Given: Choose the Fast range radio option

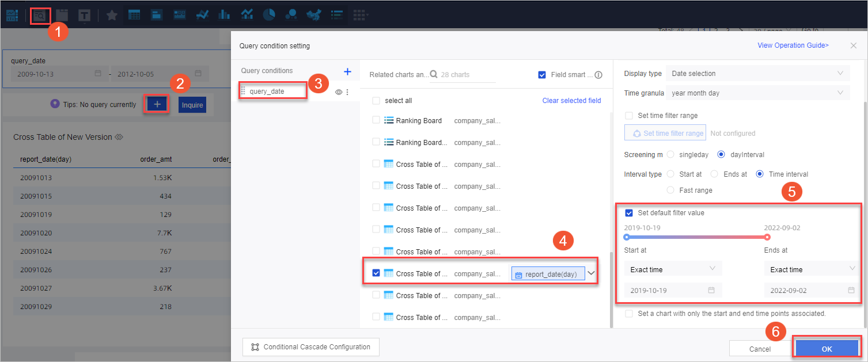Looking at the screenshot, I should coord(670,190).
